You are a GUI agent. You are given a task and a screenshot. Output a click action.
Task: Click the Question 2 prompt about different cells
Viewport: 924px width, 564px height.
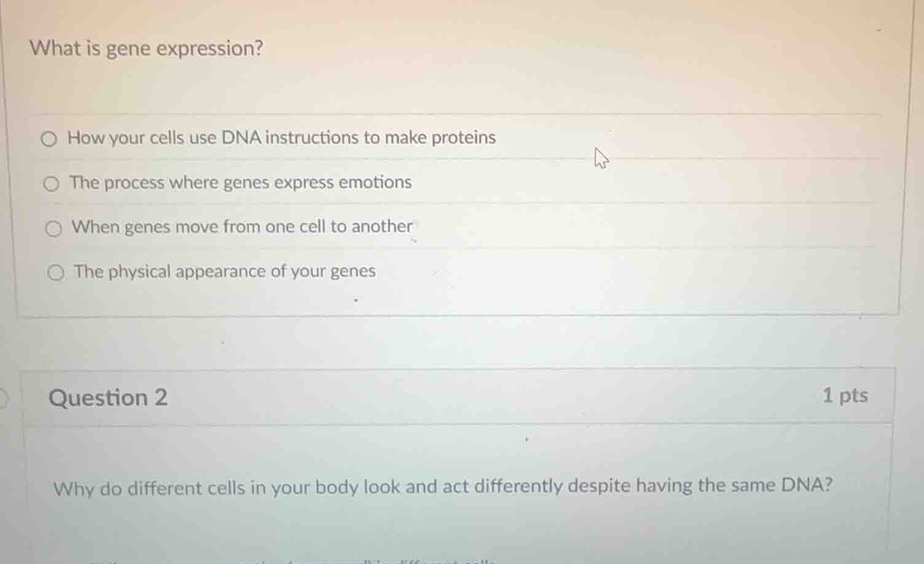(x=444, y=487)
